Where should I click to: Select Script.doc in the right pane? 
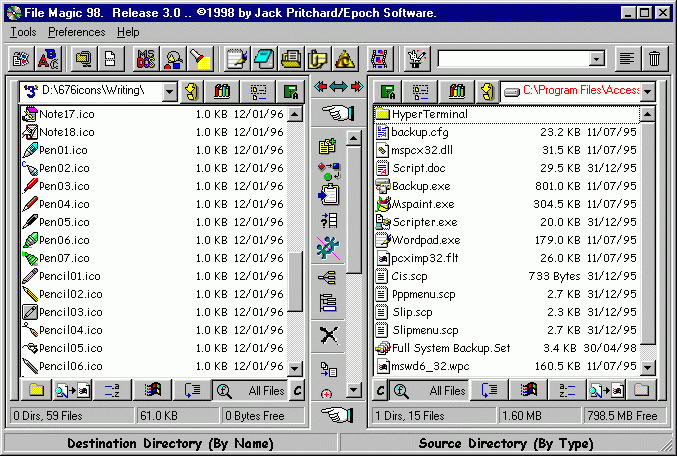[x=507, y=168]
